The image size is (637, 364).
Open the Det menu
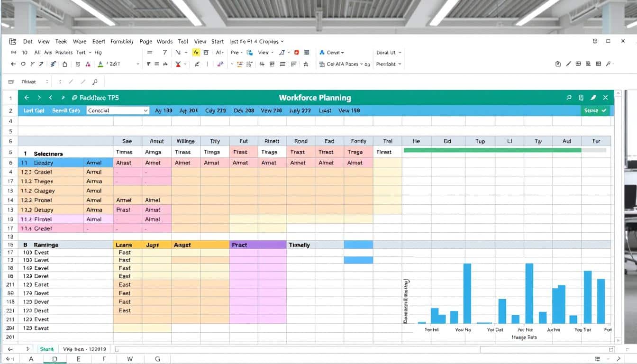coord(28,41)
